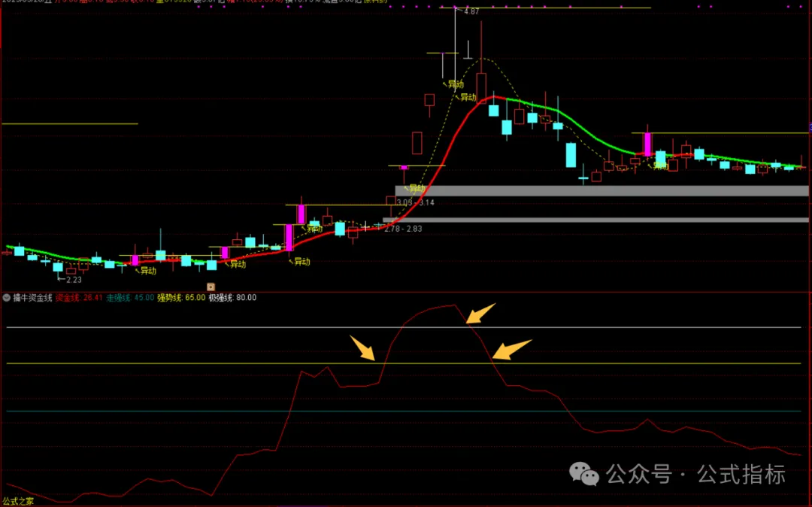Click the teal 走强线: 45.00 value
This screenshot has width=812, height=507.
pyautogui.click(x=130, y=298)
